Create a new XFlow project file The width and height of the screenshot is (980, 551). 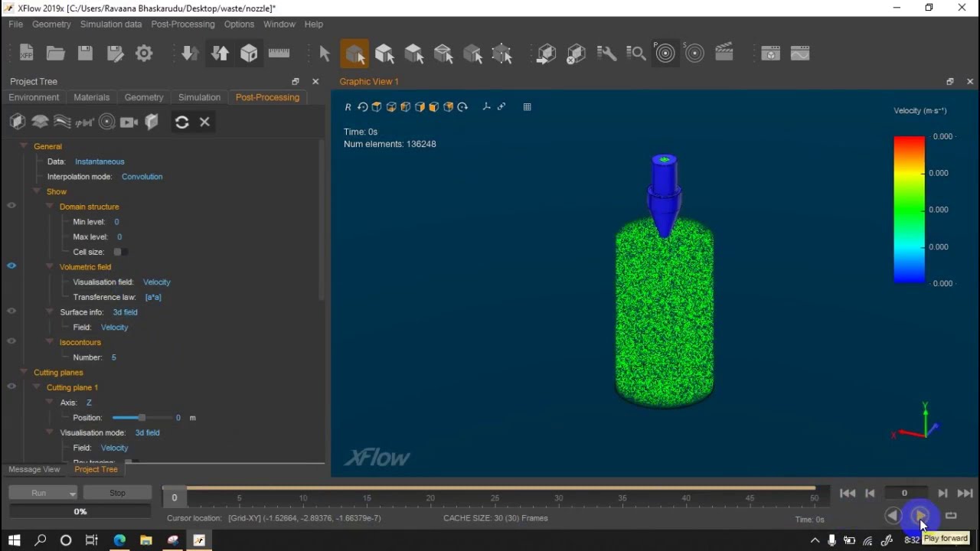(x=26, y=54)
